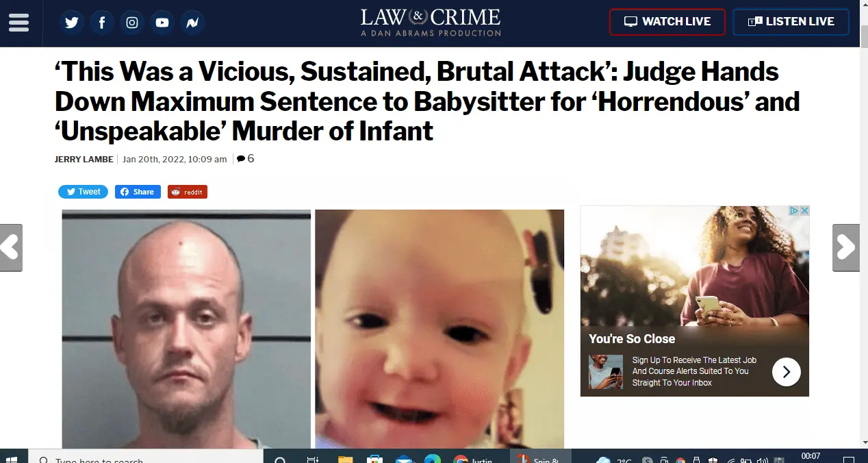Open the AdChoices info triangle icon
This screenshot has height=463, width=868.
(x=794, y=211)
